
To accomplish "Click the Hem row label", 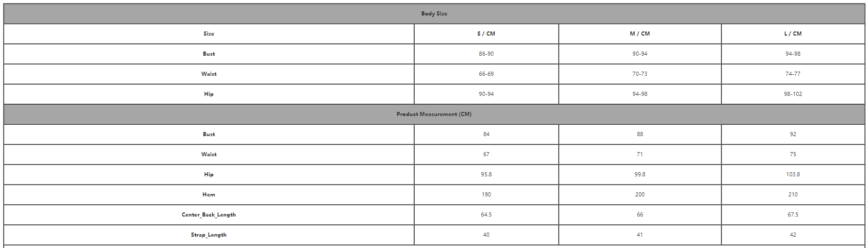I will (x=209, y=195).
